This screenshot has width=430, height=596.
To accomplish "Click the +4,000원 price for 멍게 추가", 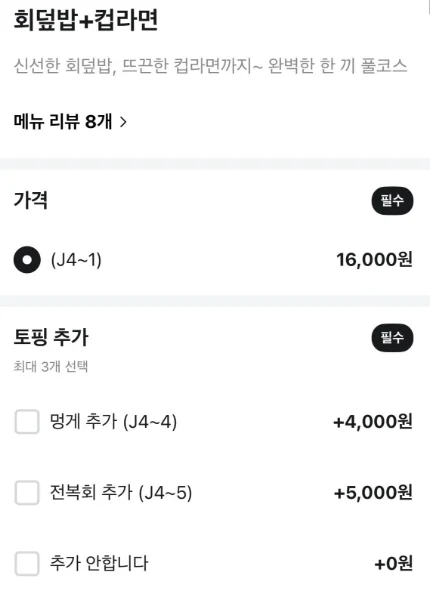I will pos(373,422).
